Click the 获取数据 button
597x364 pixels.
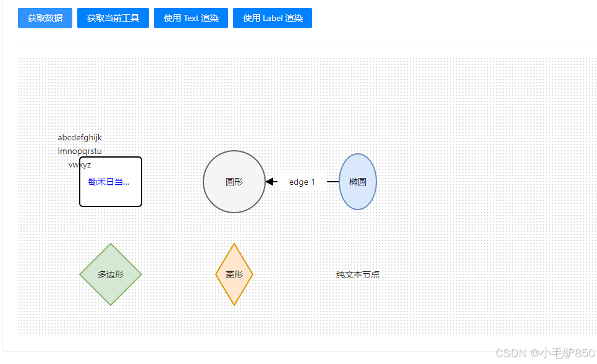coord(45,18)
